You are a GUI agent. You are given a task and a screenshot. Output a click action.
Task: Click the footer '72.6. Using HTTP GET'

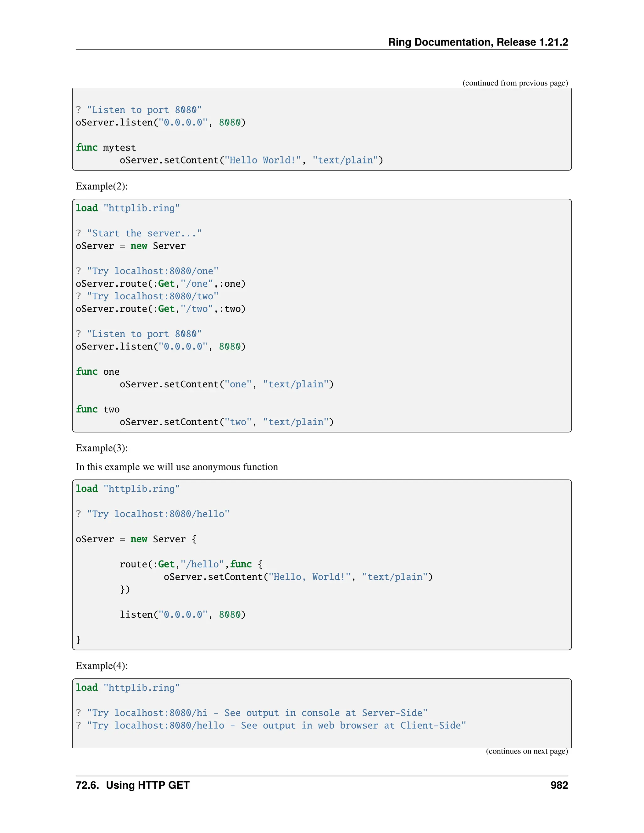tap(132, 785)
